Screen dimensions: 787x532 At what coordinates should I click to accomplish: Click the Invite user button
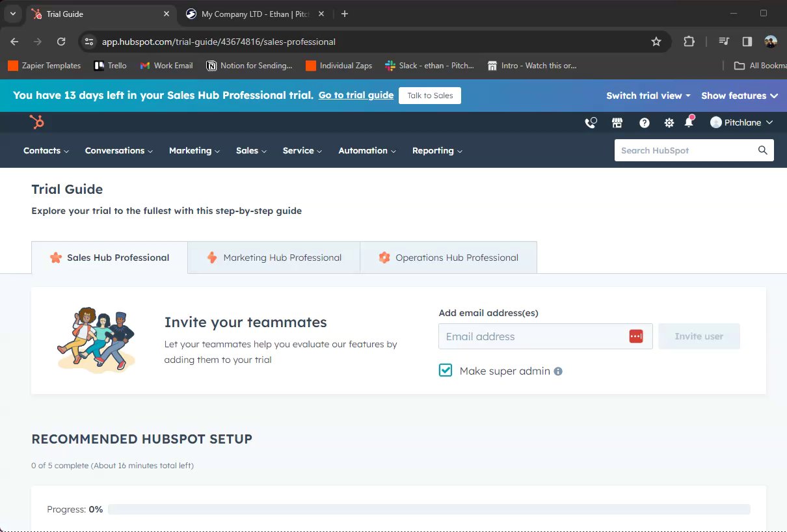[x=699, y=336]
